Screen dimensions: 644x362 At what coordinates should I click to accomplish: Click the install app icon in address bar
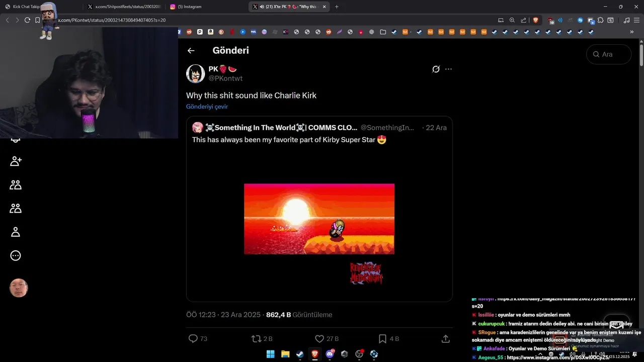click(x=501, y=20)
